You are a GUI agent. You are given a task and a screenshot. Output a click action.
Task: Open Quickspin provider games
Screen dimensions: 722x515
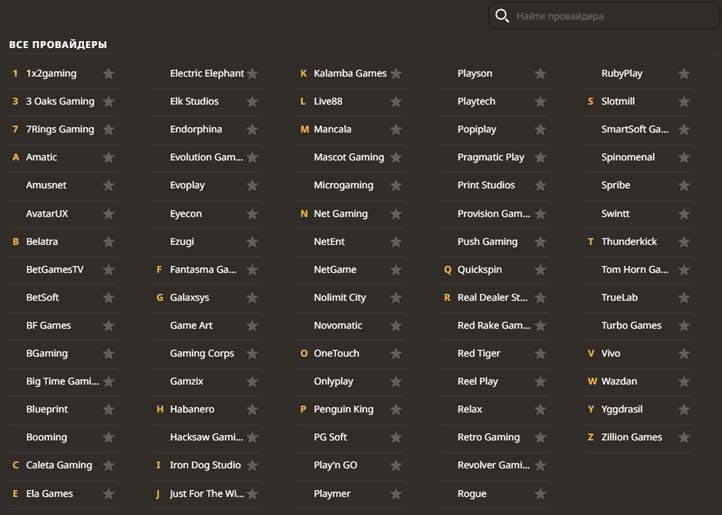(479, 270)
